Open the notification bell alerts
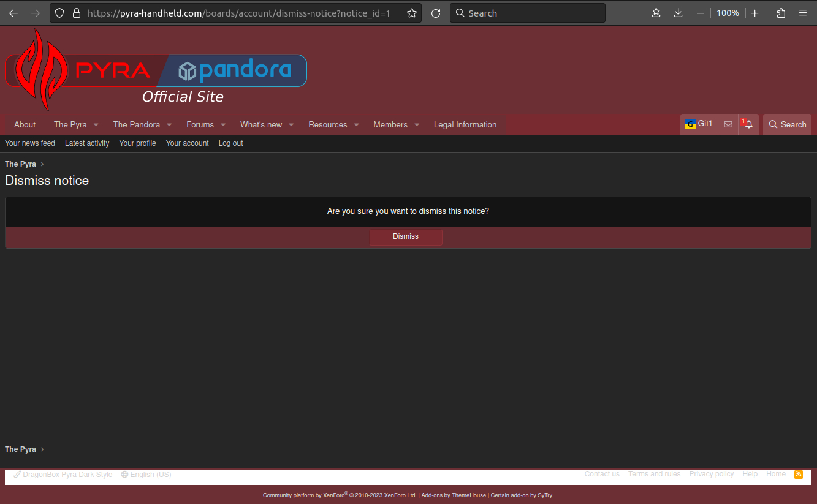The height and width of the screenshot is (504, 817). 748,124
